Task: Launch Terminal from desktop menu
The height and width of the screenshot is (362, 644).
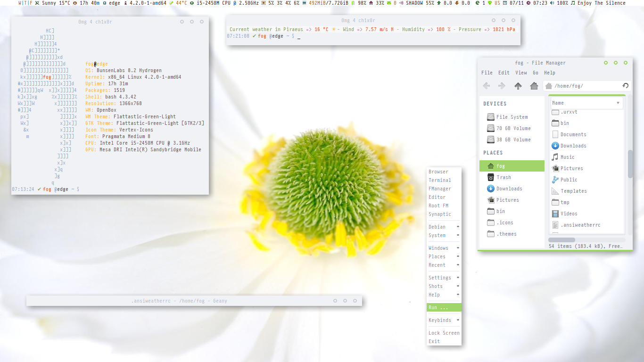Action: (444, 180)
